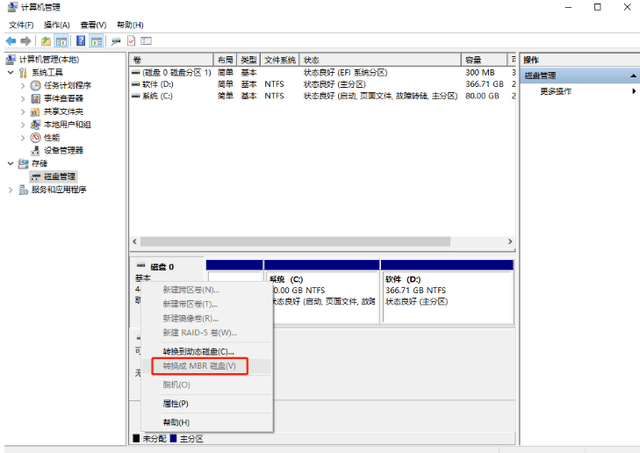Expand the 服务和应用程序 node
The width and height of the screenshot is (640, 453).
click(x=11, y=189)
